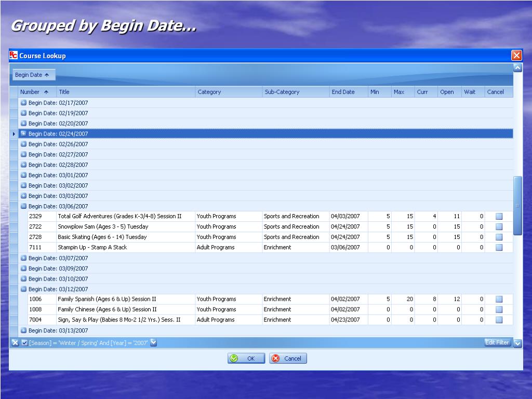532x399 pixels.
Task: Select Family Spanish (Ages 6 & Up) Session II
Action: (107, 299)
